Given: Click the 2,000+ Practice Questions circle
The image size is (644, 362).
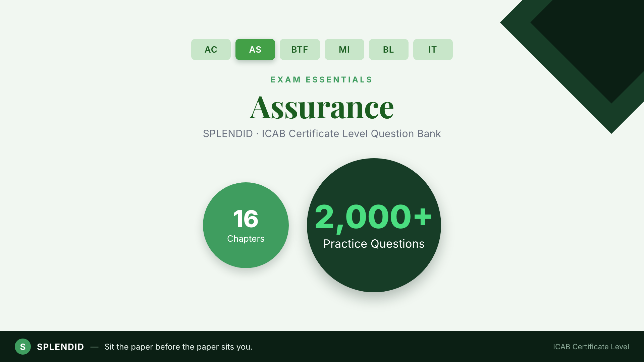Looking at the screenshot, I should 374,225.
